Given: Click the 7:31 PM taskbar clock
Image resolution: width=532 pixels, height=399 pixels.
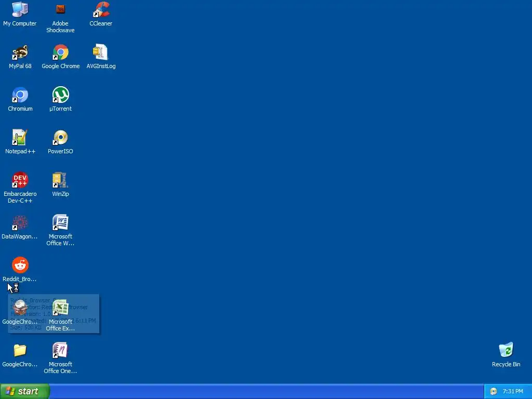Looking at the screenshot, I should [x=513, y=392].
